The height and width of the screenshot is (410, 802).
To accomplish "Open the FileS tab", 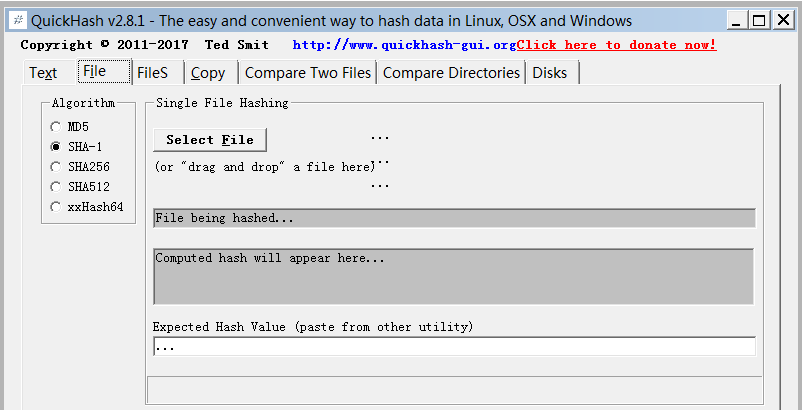I will pyautogui.click(x=152, y=73).
